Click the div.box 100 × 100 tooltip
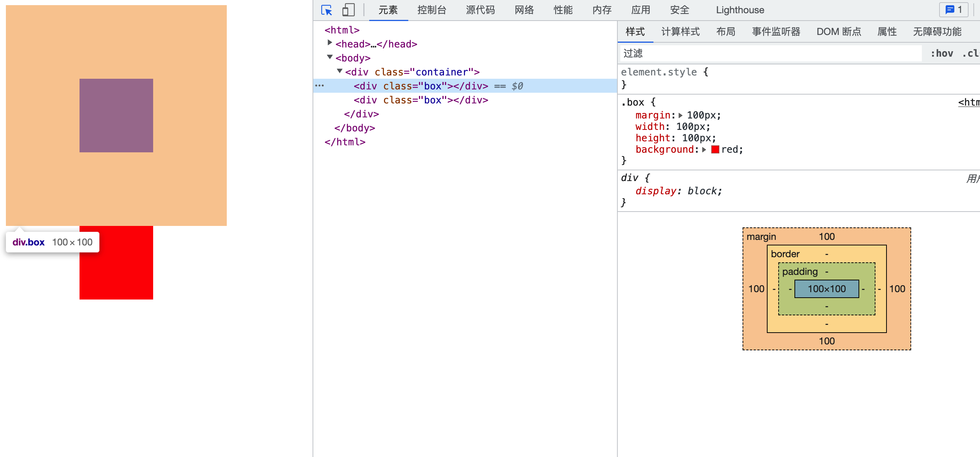980x457 pixels. click(x=53, y=242)
